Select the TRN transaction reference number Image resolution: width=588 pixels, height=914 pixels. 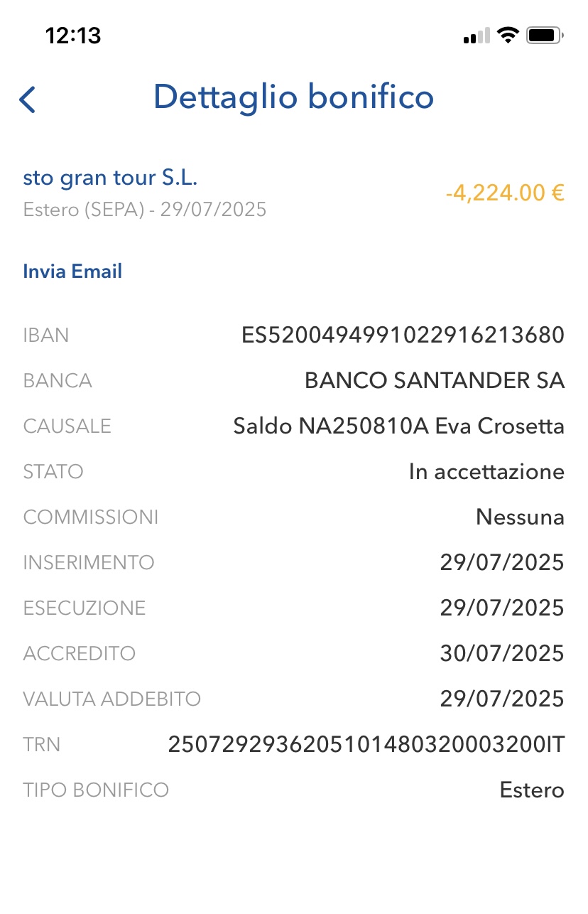[366, 745]
